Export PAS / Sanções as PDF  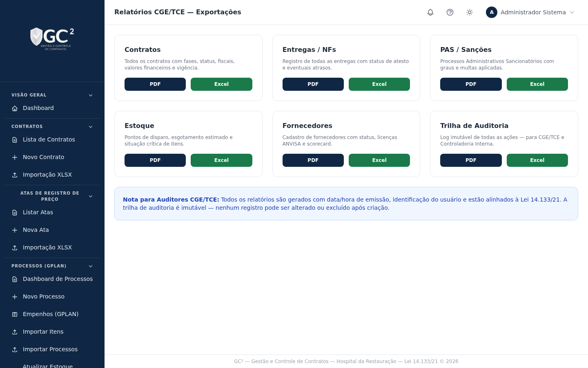(x=471, y=84)
